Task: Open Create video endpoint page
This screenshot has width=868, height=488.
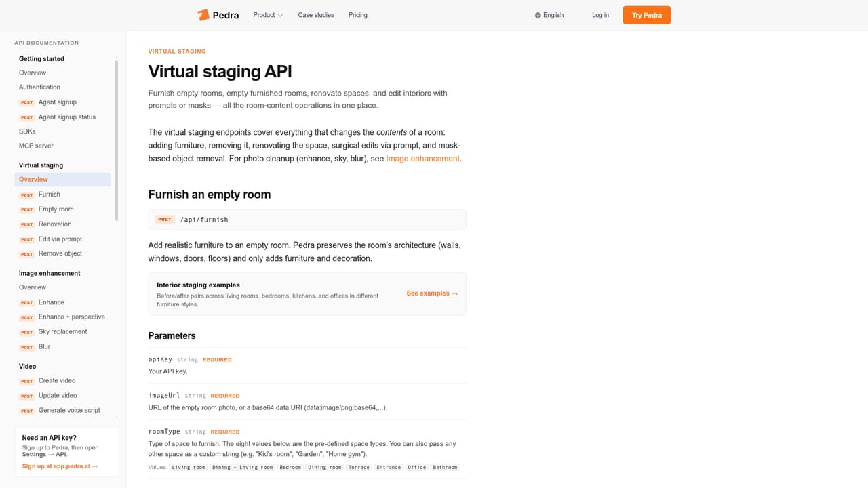Action: 57,381
